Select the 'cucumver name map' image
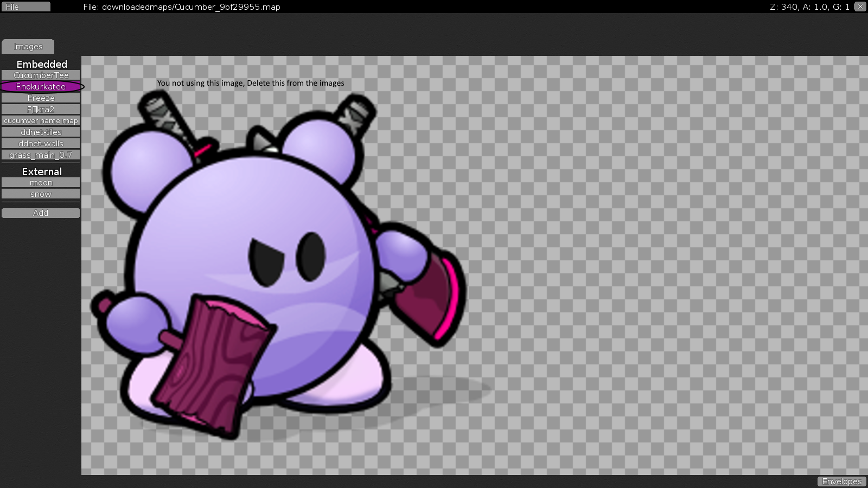Screen dimensions: 868x488 click(x=41, y=120)
